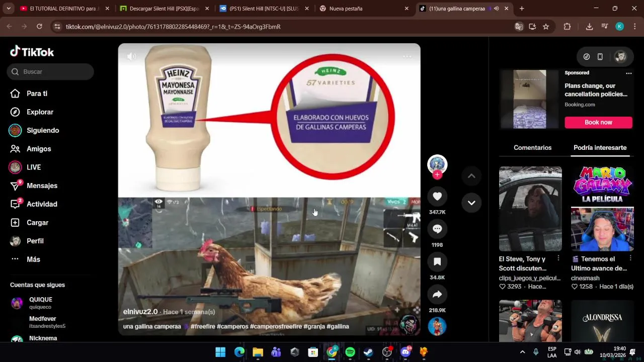Viewport: 644px width, 362px height.
Task: Open comments via speech bubble icon
Action: click(437, 229)
